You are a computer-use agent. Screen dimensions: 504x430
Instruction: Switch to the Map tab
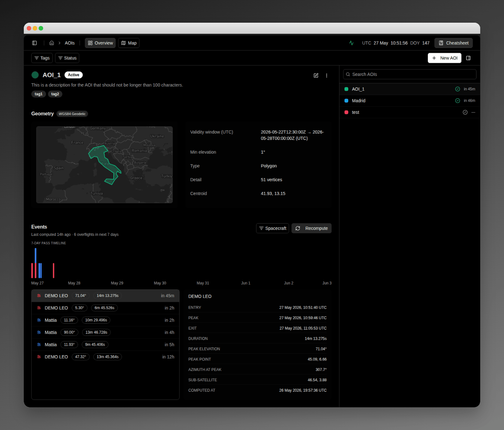(129, 43)
